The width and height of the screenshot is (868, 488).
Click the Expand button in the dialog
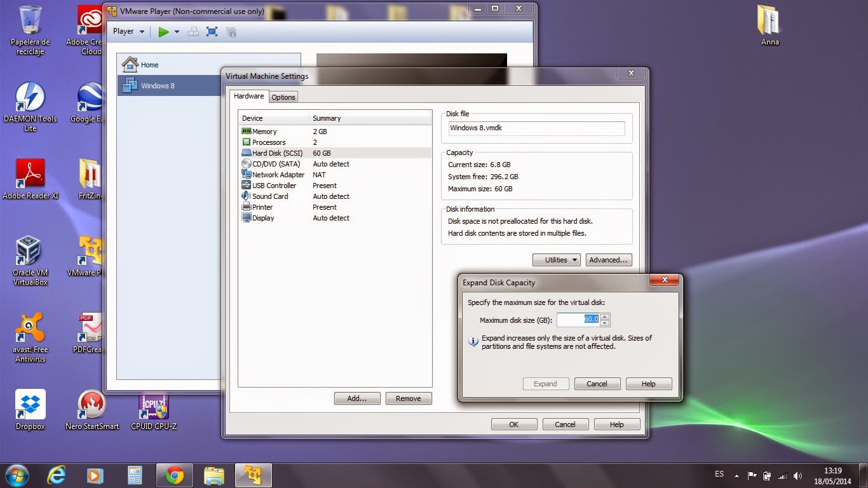545,384
